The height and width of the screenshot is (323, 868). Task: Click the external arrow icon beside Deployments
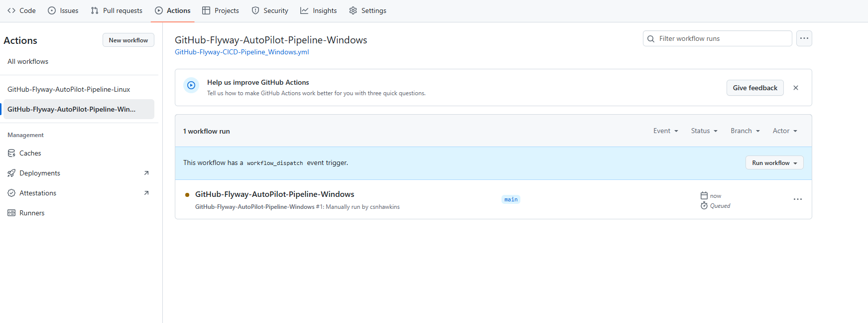pyautogui.click(x=146, y=173)
